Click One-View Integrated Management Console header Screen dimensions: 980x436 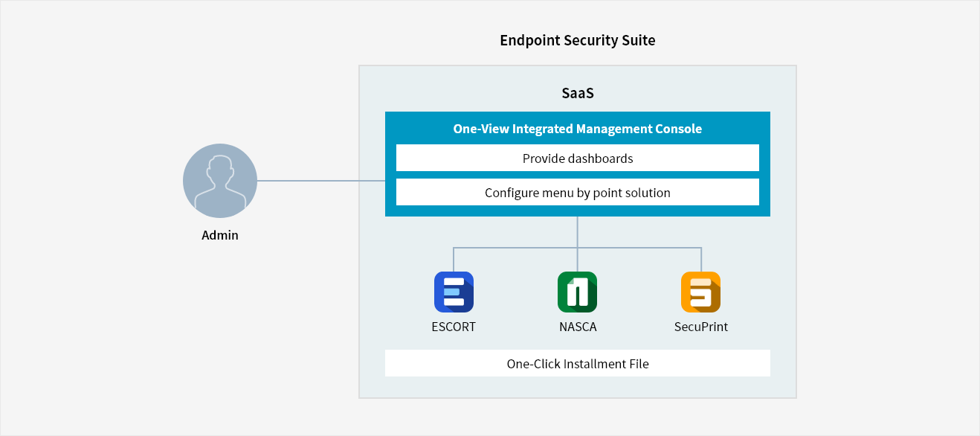click(578, 129)
